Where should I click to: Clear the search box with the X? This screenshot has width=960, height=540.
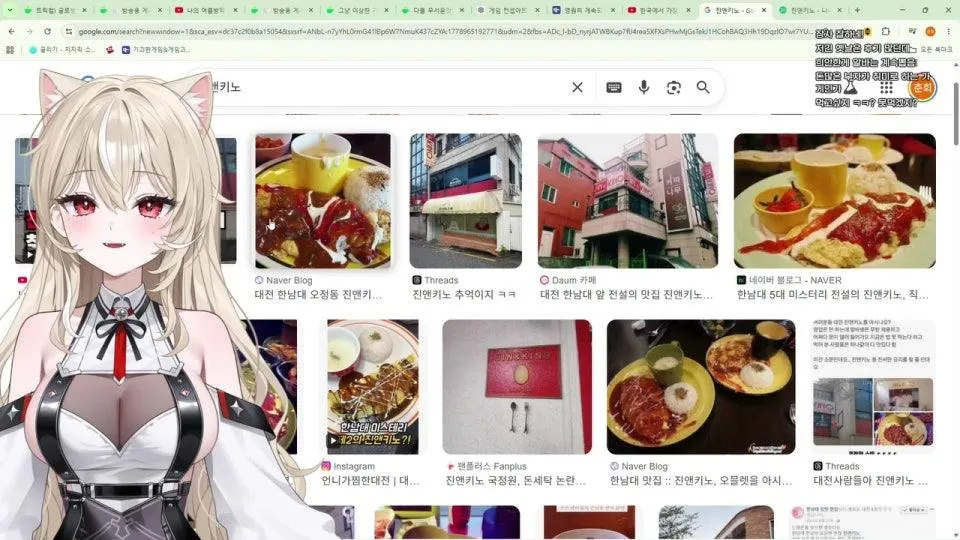(x=577, y=88)
